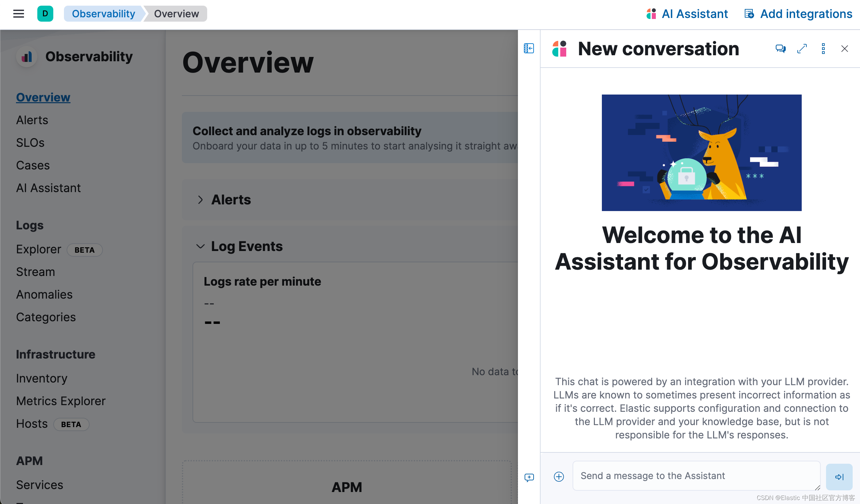Open the vertical ellipsis actions menu

[x=823, y=49]
